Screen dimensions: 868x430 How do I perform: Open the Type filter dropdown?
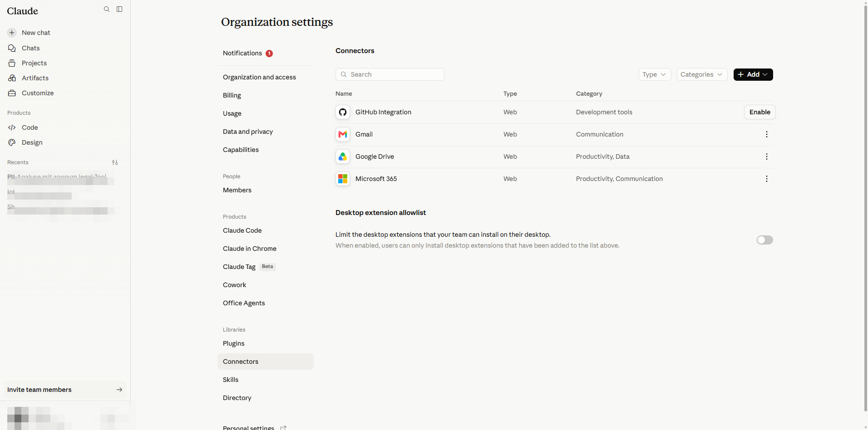[655, 74]
